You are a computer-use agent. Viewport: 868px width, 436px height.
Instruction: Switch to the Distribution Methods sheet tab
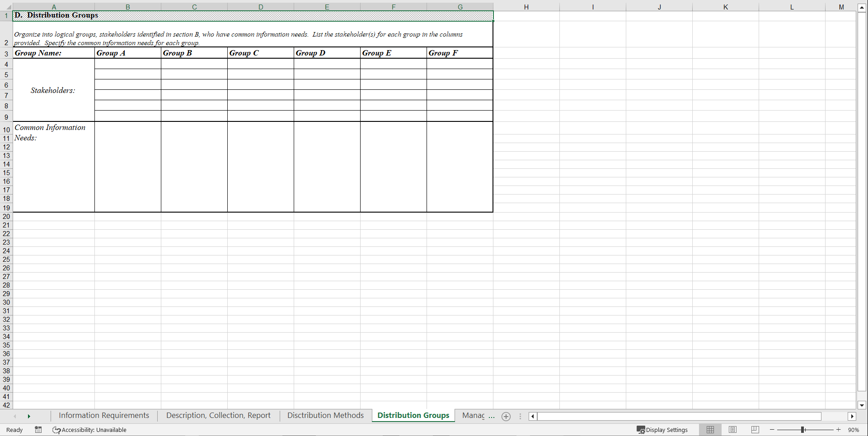point(325,415)
